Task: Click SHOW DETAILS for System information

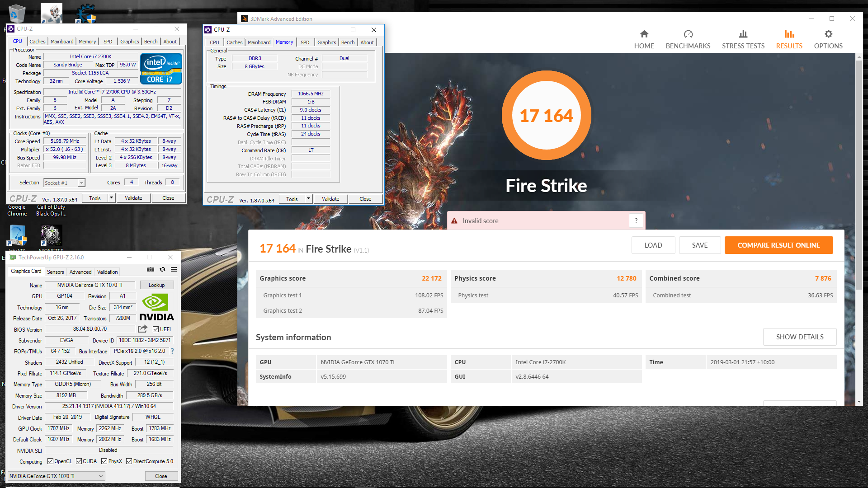Action: [x=800, y=337]
